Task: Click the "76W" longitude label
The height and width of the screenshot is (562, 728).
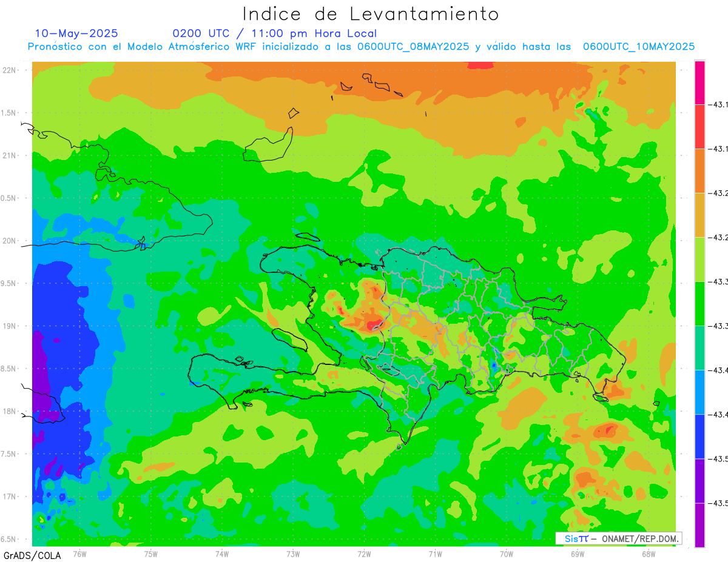Action: coord(79,554)
